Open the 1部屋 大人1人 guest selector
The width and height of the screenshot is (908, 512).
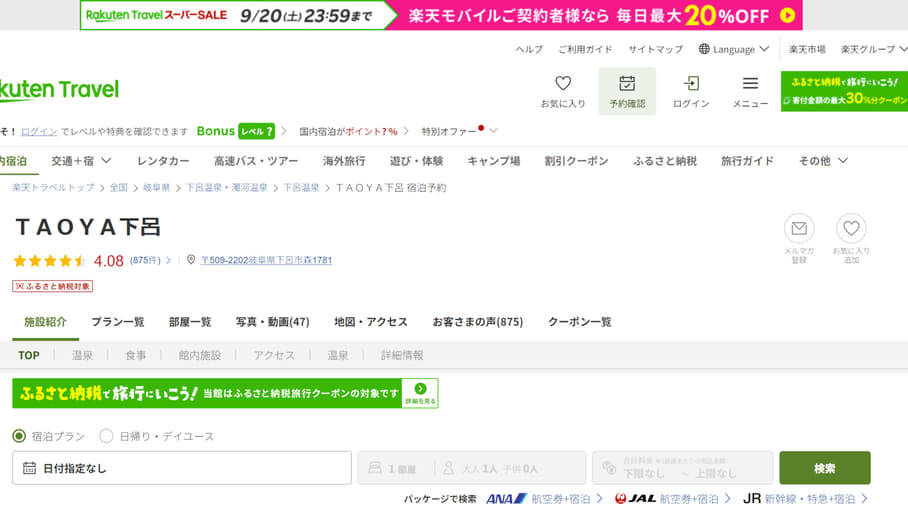(472, 468)
